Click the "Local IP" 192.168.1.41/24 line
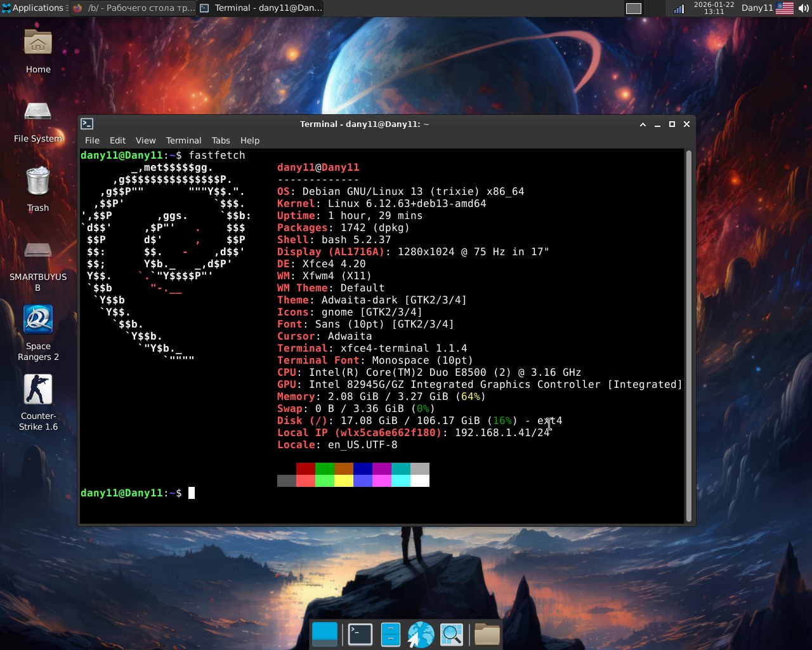 click(x=414, y=433)
